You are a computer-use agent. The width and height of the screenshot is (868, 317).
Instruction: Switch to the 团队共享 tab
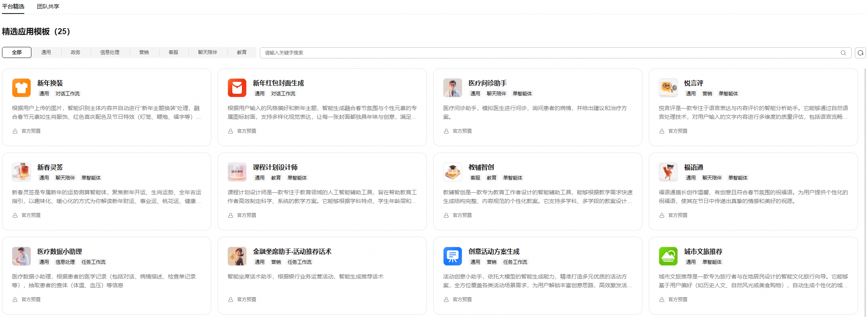coord(48,6)
